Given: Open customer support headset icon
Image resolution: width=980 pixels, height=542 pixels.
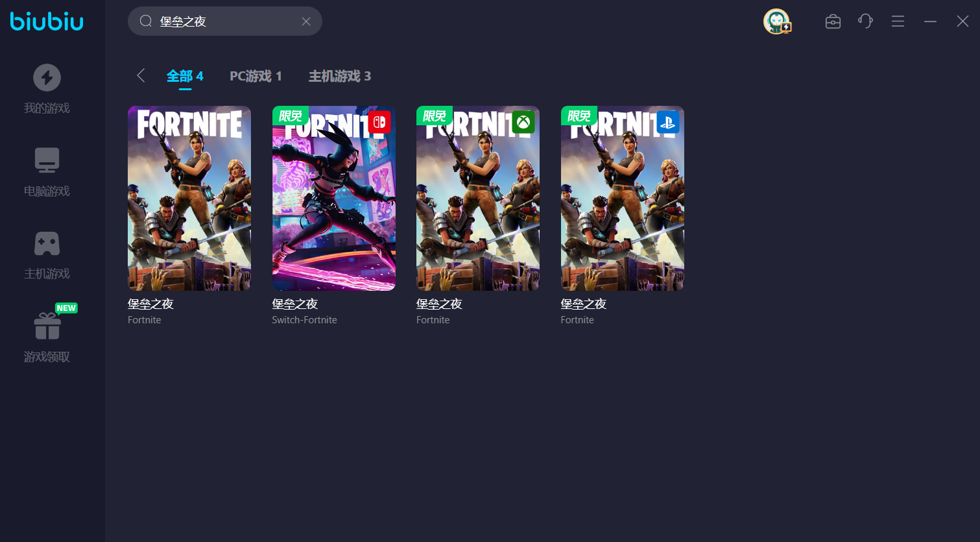Looking at the screenshot, I should coord(865,21).
